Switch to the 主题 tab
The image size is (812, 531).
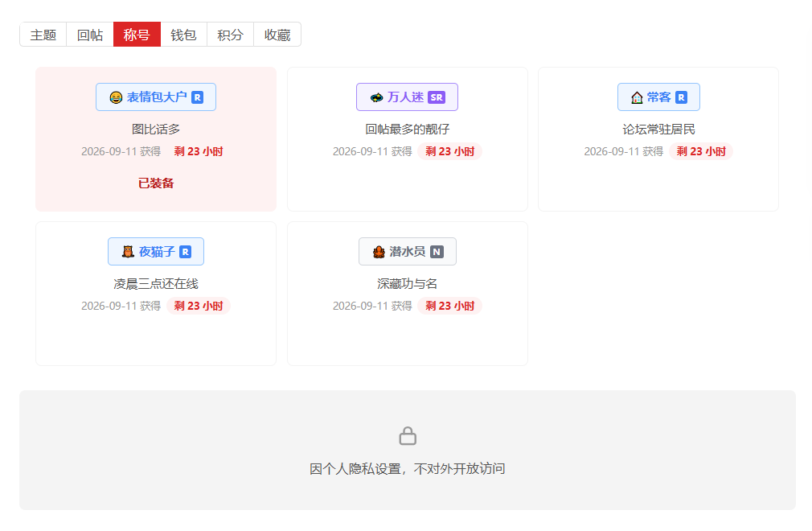click(43, 34)
